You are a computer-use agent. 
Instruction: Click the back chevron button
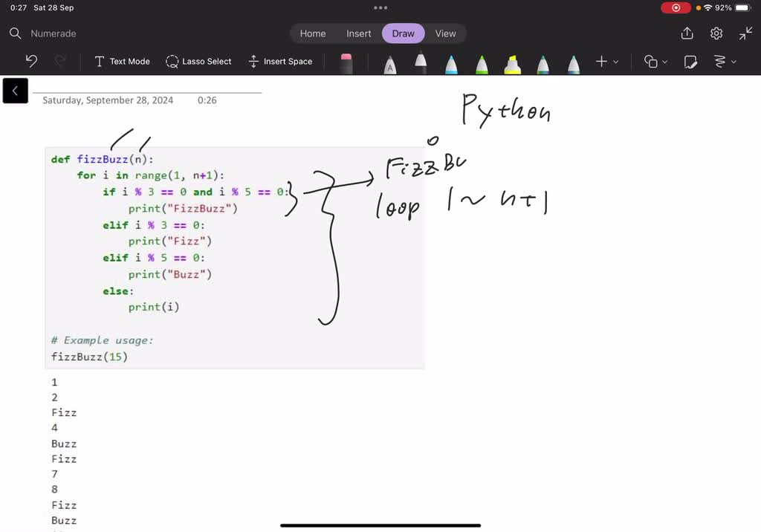coord(15,91)
